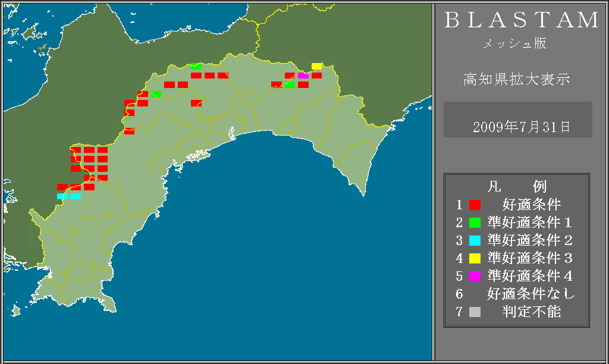Click the legend text 準好適条件2

(x=530, y=240)
